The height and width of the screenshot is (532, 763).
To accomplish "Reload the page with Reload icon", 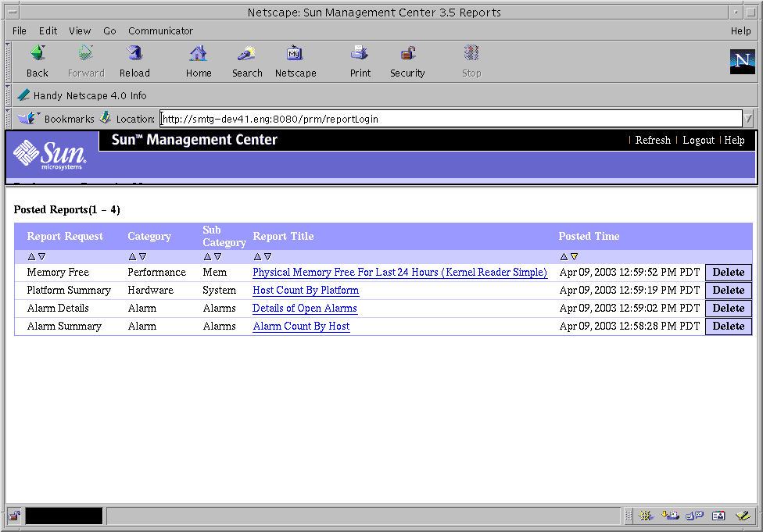I will (x=134, y=53).
